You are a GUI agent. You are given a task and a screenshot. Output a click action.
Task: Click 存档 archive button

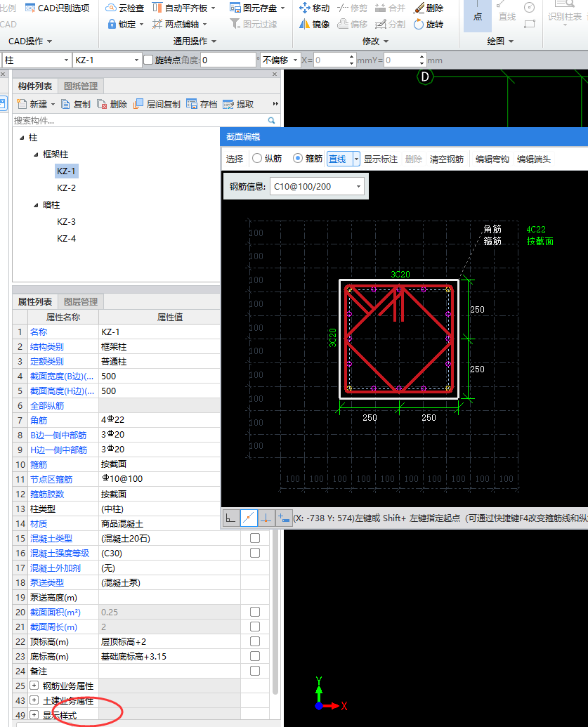[x=202, y=105]
